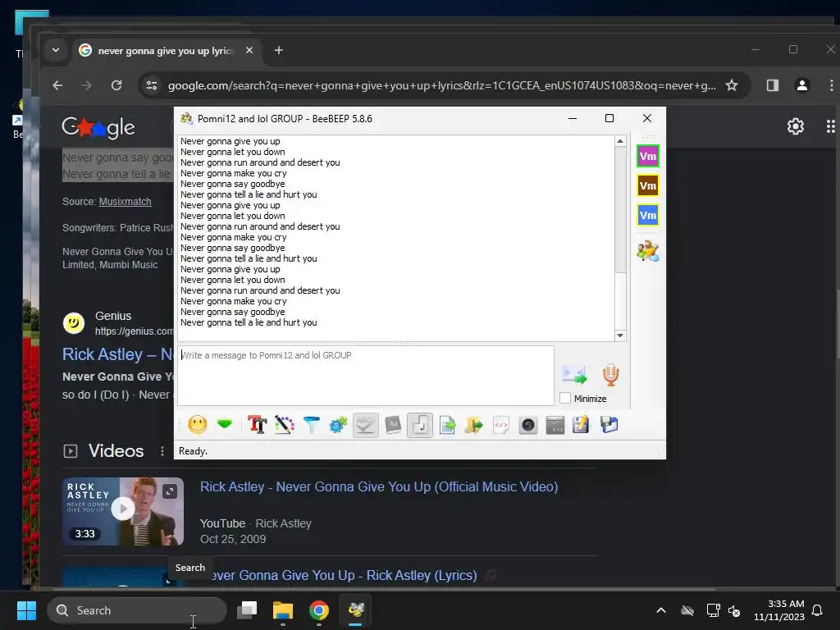Screen dimensions: 840x630
Task: Click the chat scrollbar up arrow
Action: coord(620,141)
